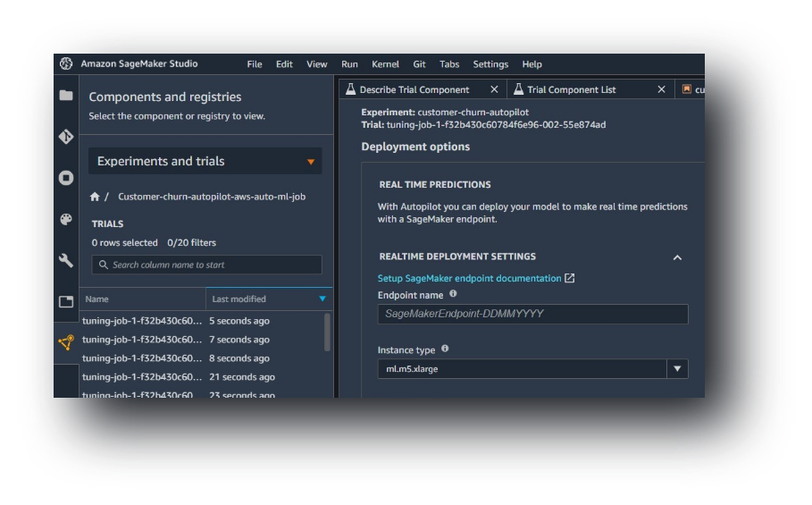This screenshot has width=812, height=505.
Task: Open the Instance type ml.m5.xlarge dropdown
Action: 533,369
